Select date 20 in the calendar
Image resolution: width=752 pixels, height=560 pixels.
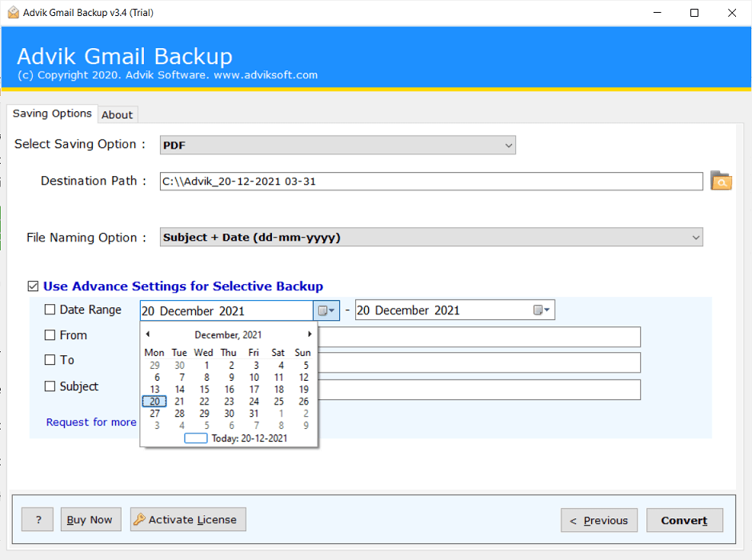(154, 401)
